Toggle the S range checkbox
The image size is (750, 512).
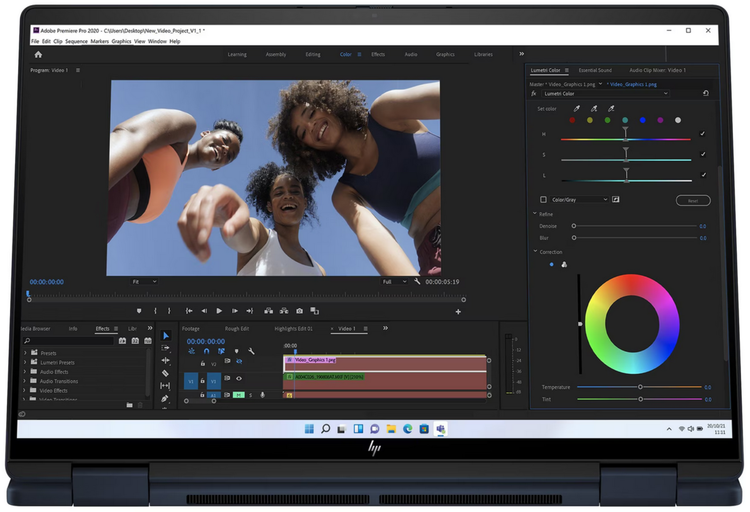(703, 154)
